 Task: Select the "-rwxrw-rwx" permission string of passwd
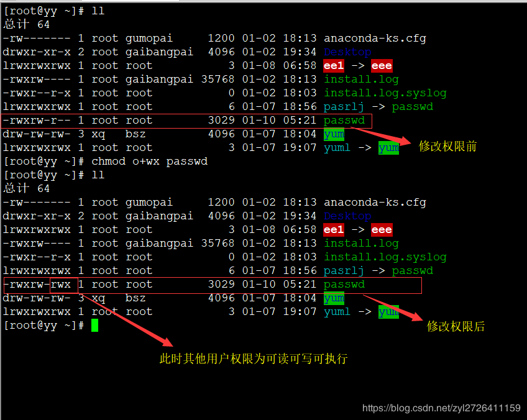(37, 285)
